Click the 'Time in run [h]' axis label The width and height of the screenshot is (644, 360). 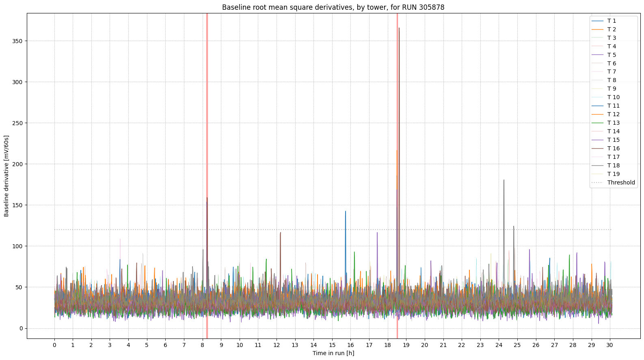[x=333, y=353]
